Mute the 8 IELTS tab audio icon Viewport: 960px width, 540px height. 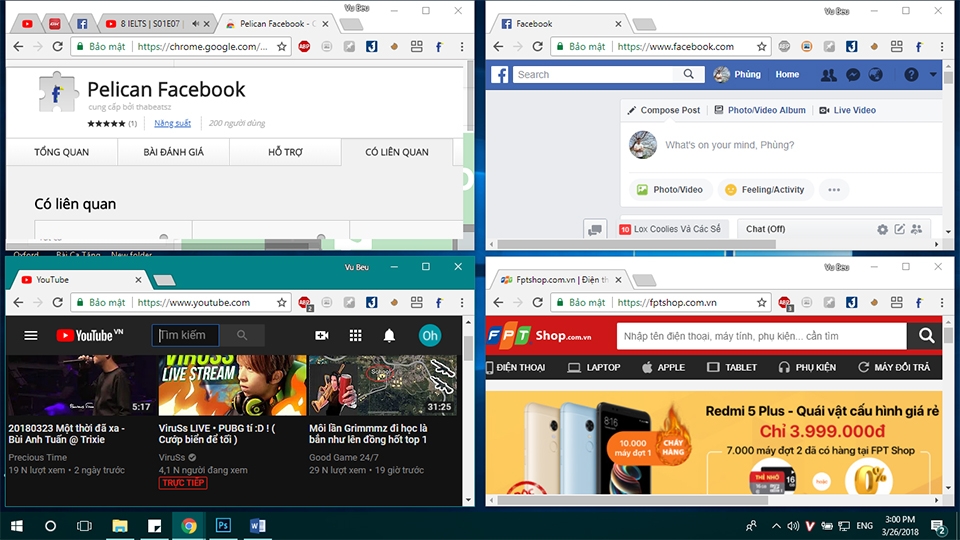[195, 24]
